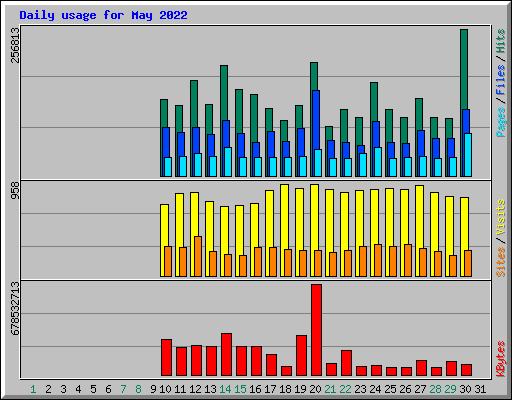Select day 29 on the x-axis
Viewport: 512px width, 400px height.
pos(450,389)
